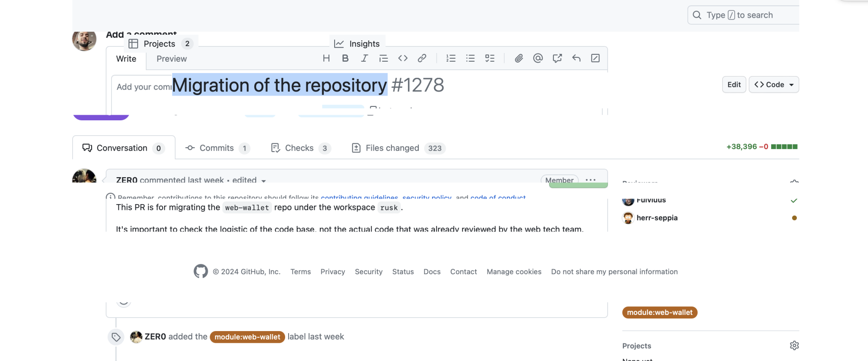Click the Terms footer link
This screenshot has width=868, height=361.
(301, 272)
